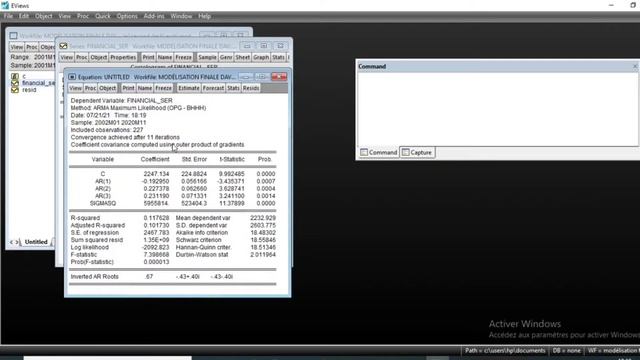Open the Window menu

[181, 16]
